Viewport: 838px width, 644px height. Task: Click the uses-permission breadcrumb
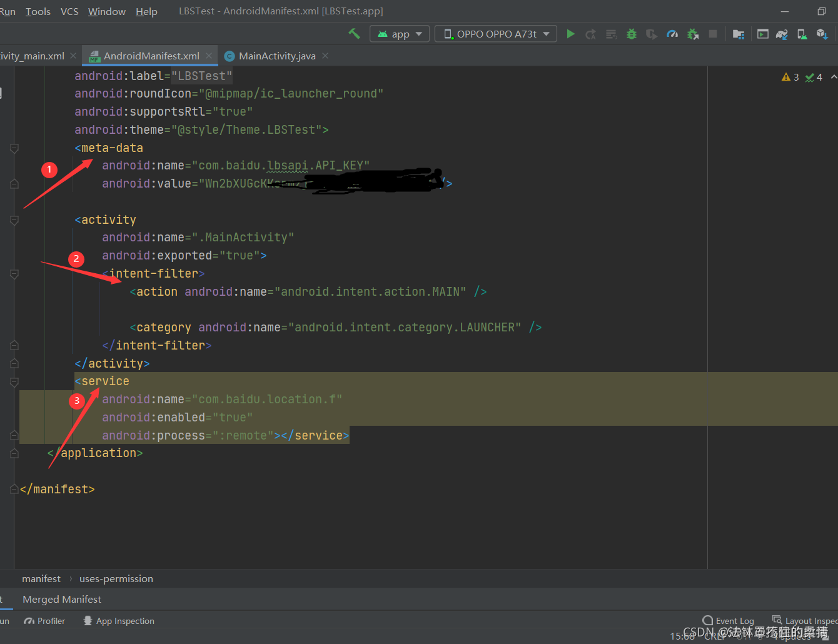tap(116, 578)
